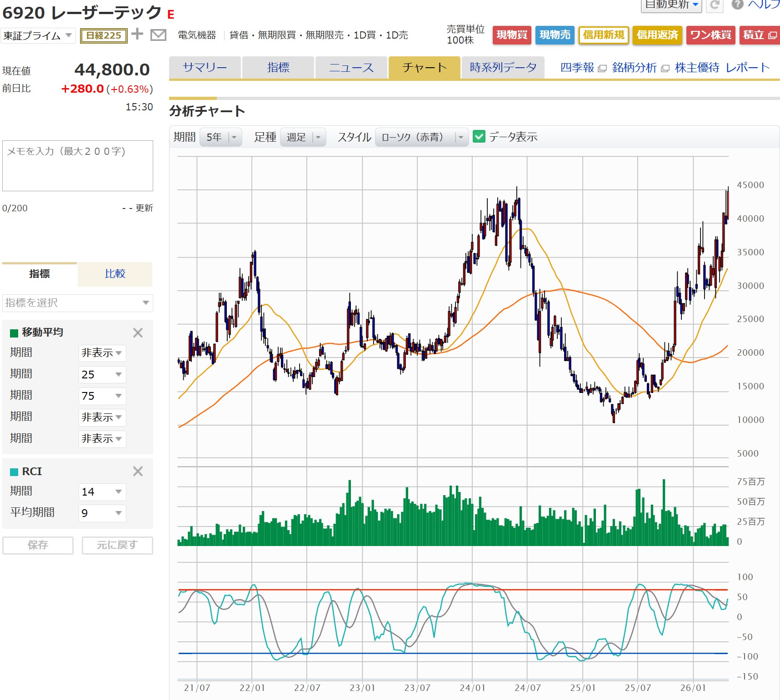This screenshot has width=780, height=700.
Task: Remove the RCI indicator with its X
Action: (138, 472)
